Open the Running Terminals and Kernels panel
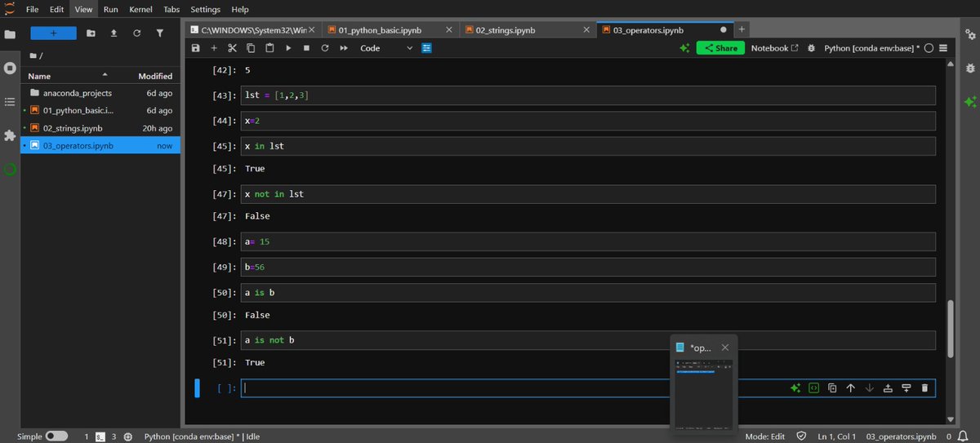Image resolution: width=980 pixels, height=443 pixels. tap(10, 69)
